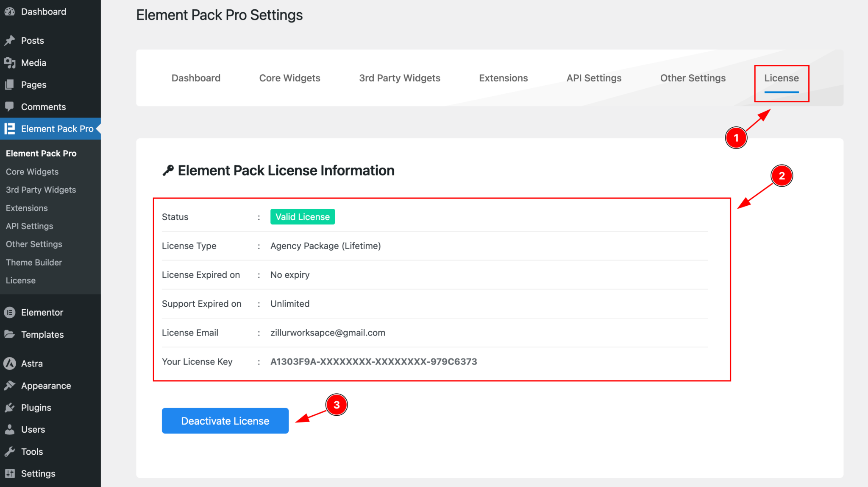Open Users via the person icon
Image resolution: width=868 pixels, height=487 pixels.
10,429
